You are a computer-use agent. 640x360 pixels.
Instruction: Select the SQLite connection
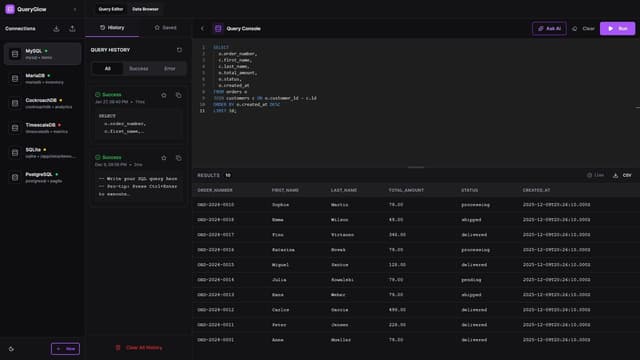(42, 153)
